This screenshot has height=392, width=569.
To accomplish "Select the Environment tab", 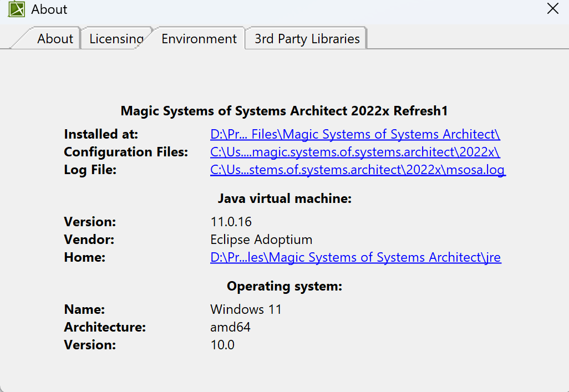I will [199, 39].
